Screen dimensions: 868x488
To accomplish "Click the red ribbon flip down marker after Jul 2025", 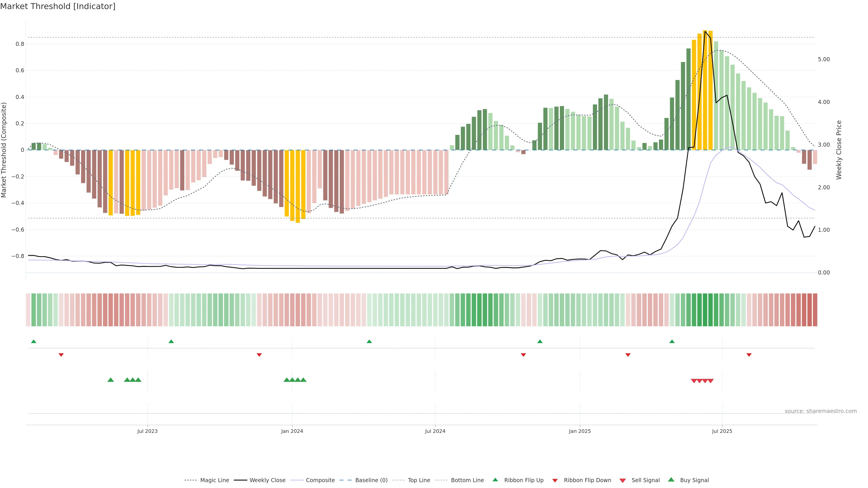I will coord(749,355).
